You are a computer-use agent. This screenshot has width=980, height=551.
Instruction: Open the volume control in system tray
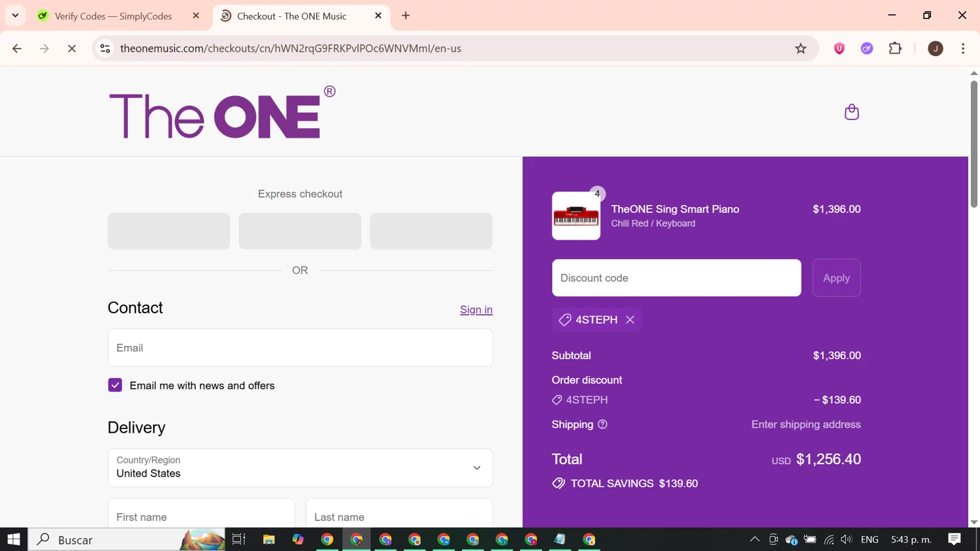click(x=847, y=539)
